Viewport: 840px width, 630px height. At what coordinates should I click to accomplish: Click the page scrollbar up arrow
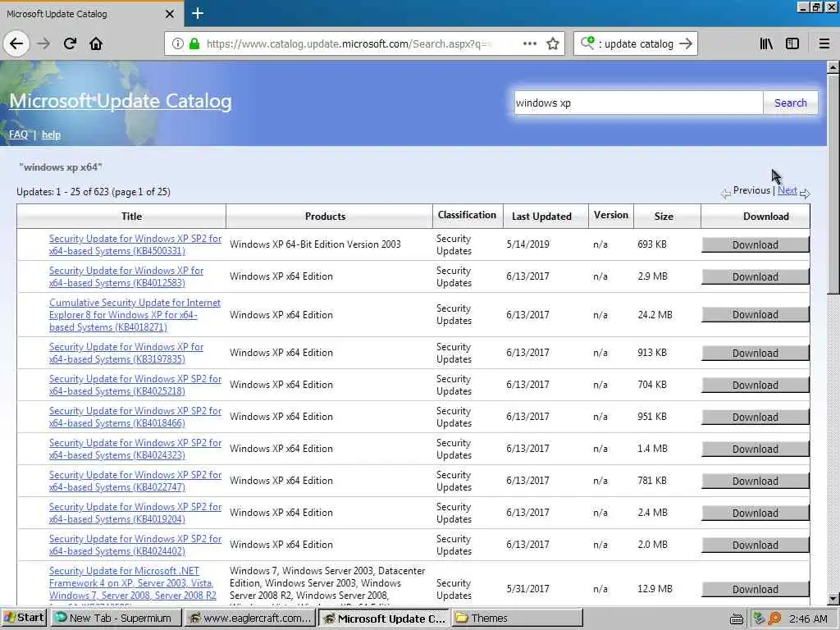[x=833, y=67]
